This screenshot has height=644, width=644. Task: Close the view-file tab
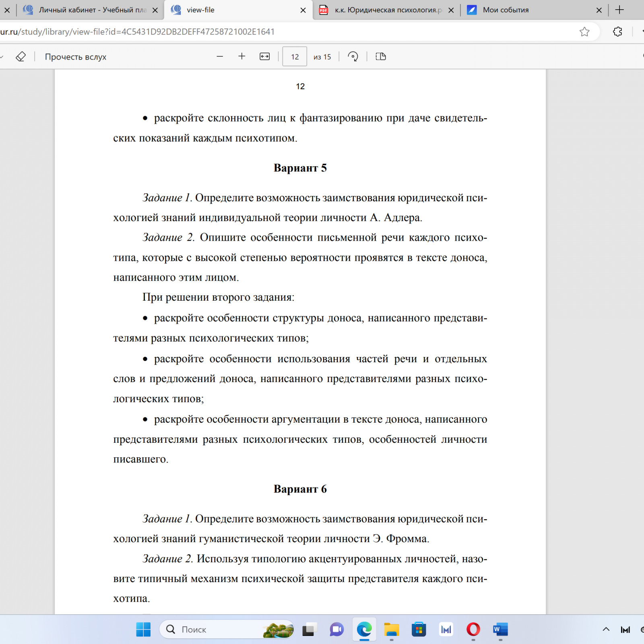click(303, 10)
